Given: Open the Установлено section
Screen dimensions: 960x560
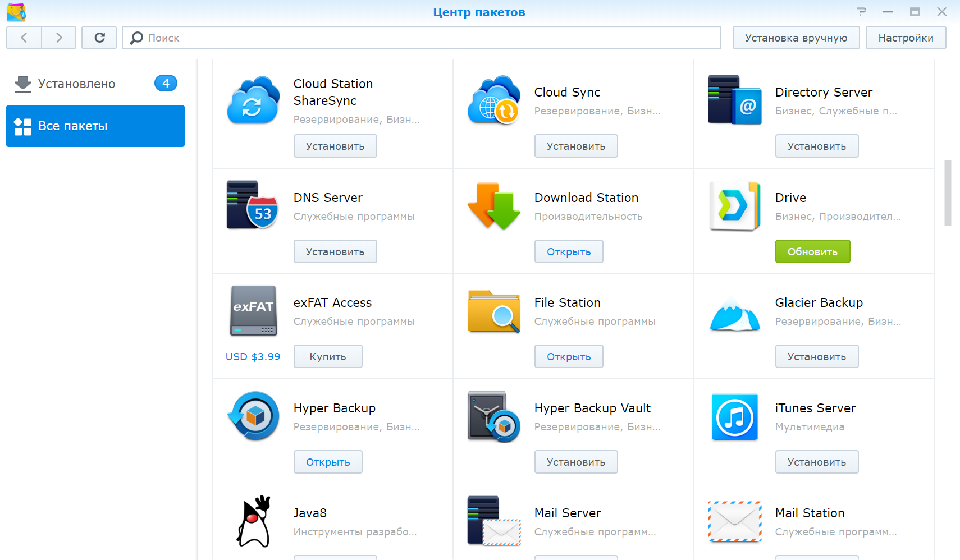Looking at the screenshot, I should tap(95, 84).
